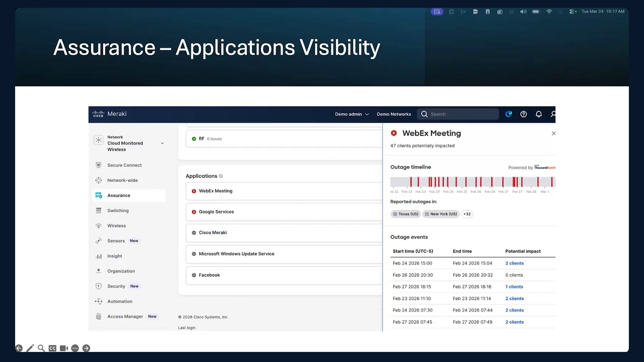Open the user profile icon
This screenshot has width=644, height=362.
[553, 114]
